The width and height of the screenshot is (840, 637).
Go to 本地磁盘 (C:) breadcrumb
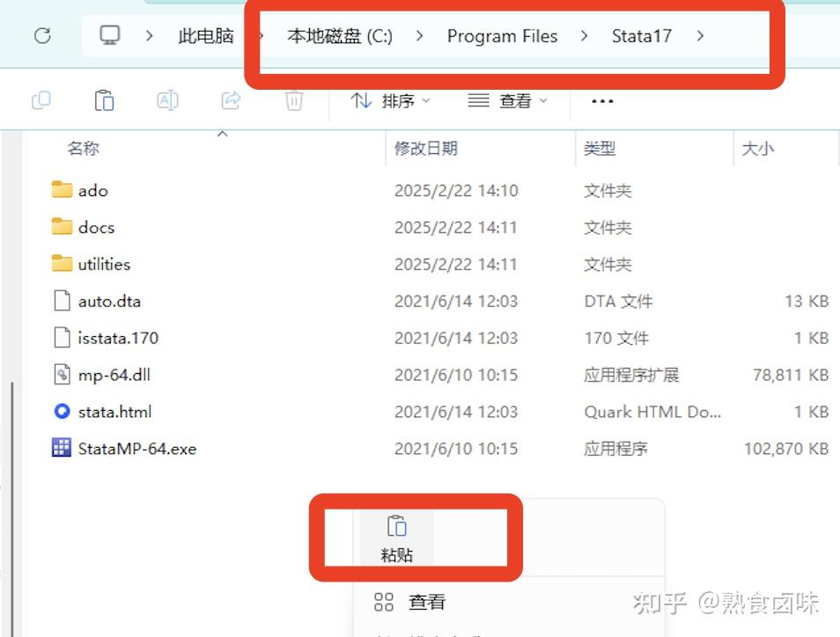tap(337, 36)
